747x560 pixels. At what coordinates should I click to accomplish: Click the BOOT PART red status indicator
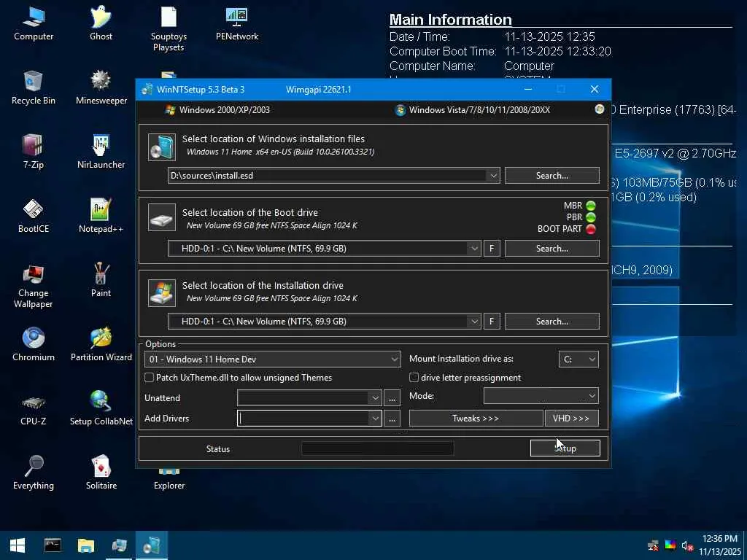[x=591, y=229]
